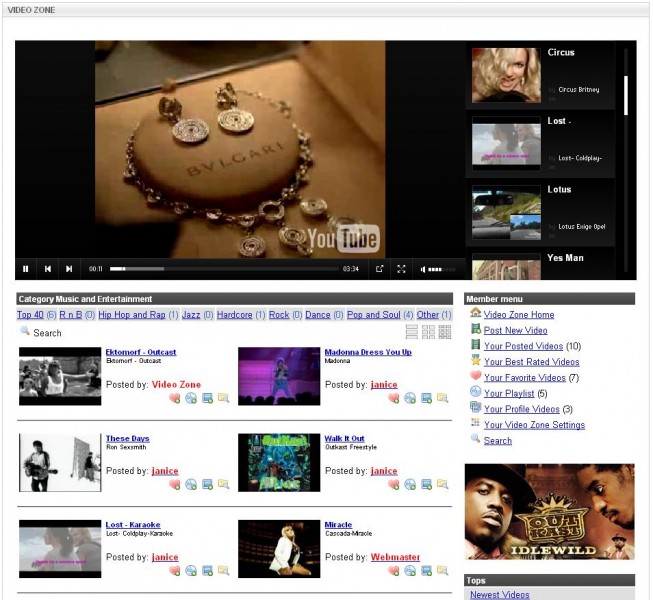Skip to the next video in player
653x600 pixels.
[69, 269]
